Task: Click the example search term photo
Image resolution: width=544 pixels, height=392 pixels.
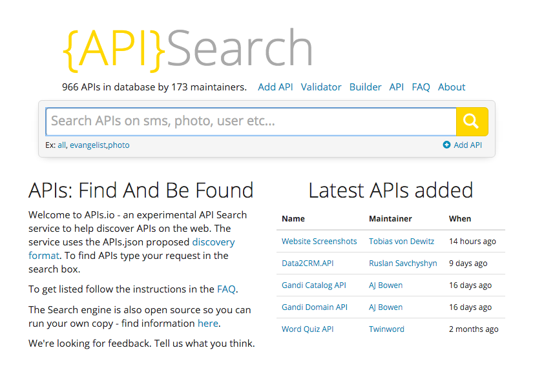Action: 119,145
